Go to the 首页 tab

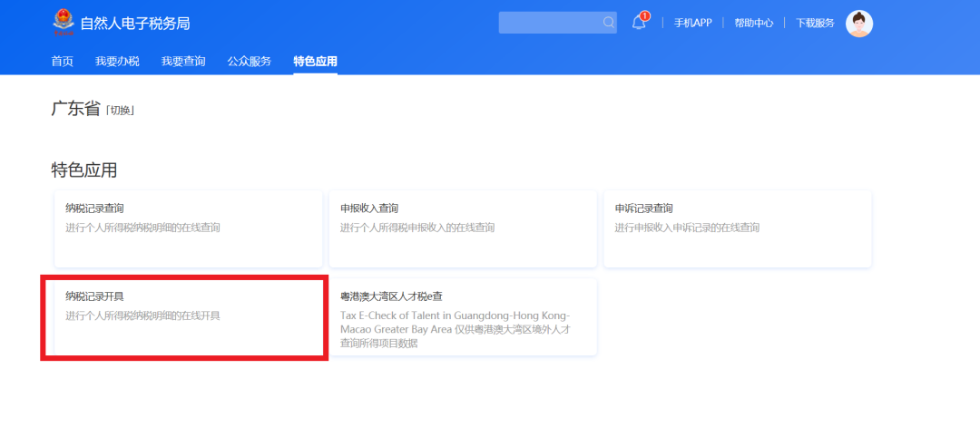click(62, 61)
